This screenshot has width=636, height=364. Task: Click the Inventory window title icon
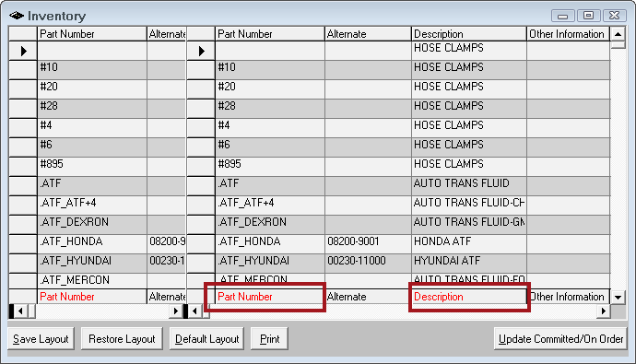(17, 16)
